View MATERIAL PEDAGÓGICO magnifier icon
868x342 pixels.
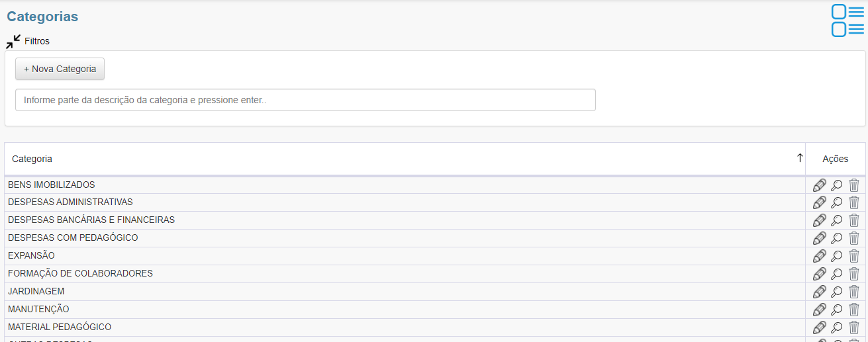pos(837,327)
